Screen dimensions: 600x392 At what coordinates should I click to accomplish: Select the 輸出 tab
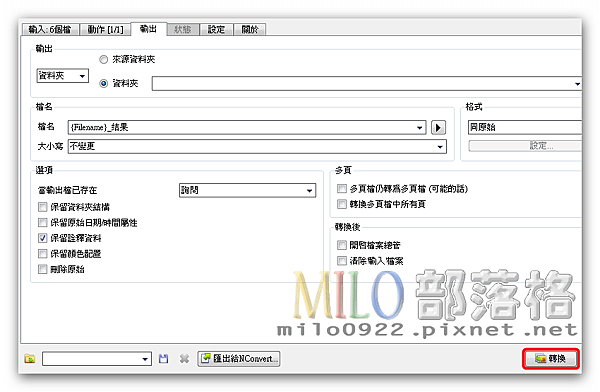[148, 29]
